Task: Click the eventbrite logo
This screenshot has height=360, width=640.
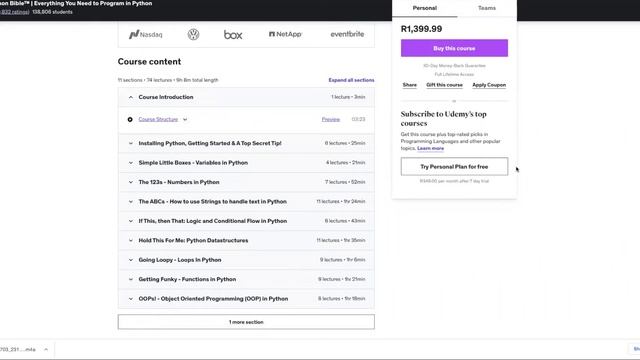Action: click(347, 34)
